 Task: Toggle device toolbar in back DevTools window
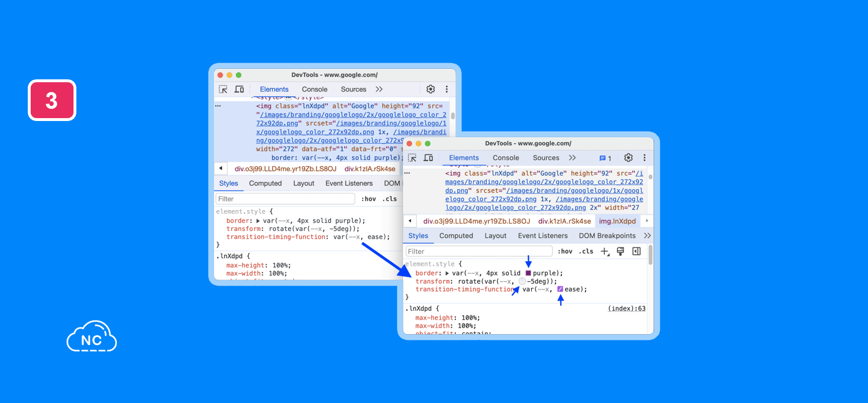click(239, 89)
